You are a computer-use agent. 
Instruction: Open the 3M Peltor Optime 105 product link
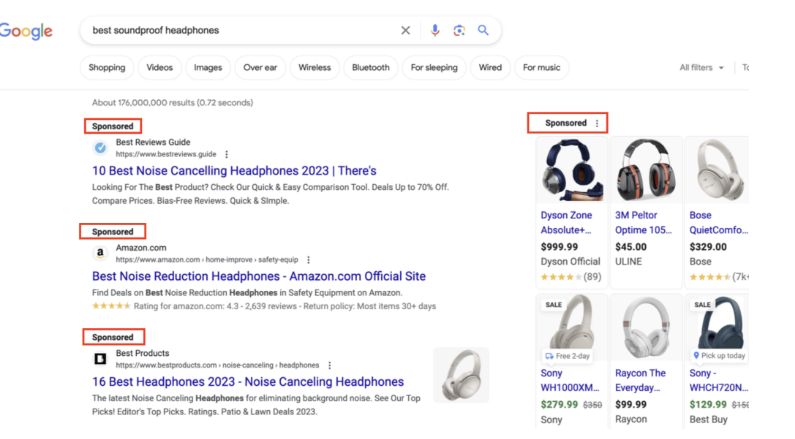tap(643, 223)
